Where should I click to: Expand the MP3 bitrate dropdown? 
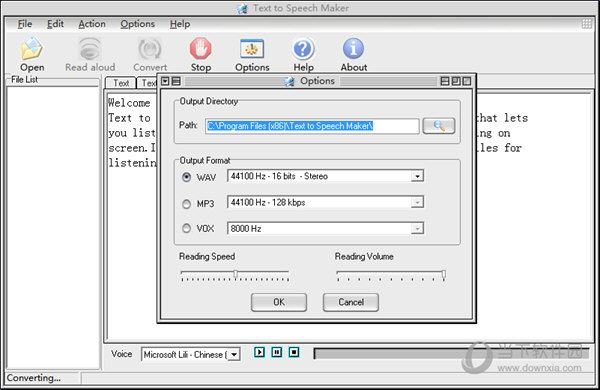tap(417, 202)
